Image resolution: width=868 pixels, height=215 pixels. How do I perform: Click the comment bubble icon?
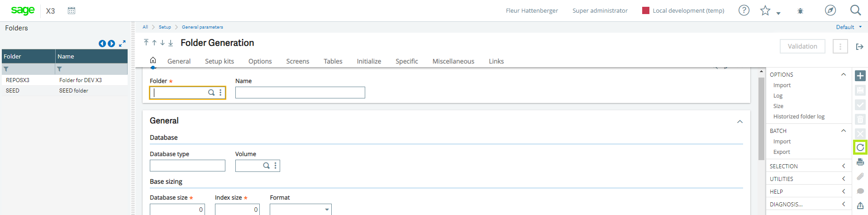860,191
